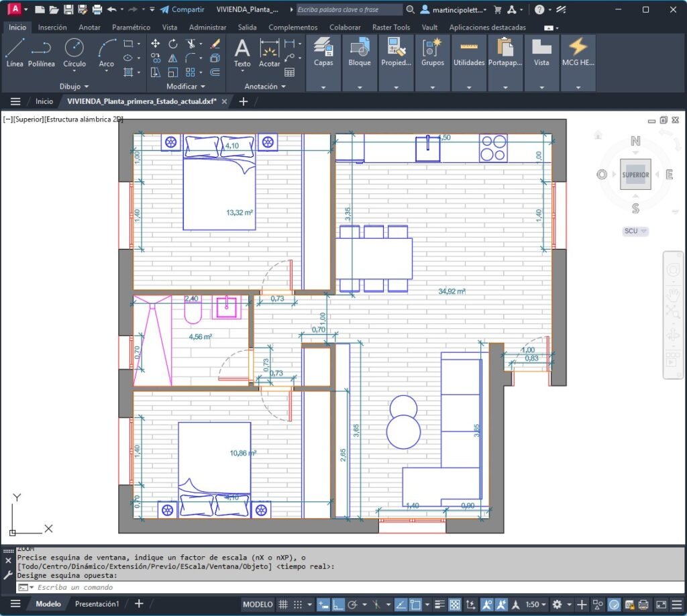Click the MODELO space button
The height and width of the screenshot is (616, 687).
[258, 605]
